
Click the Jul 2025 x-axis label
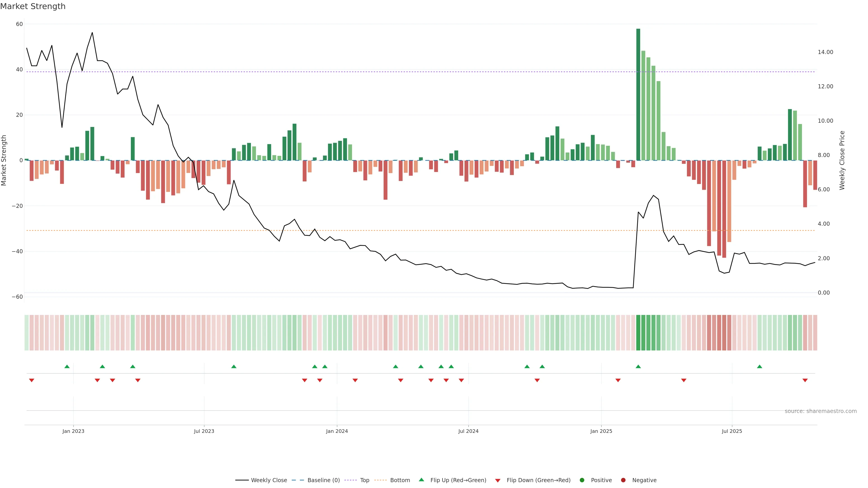click(x=731, y=431)
